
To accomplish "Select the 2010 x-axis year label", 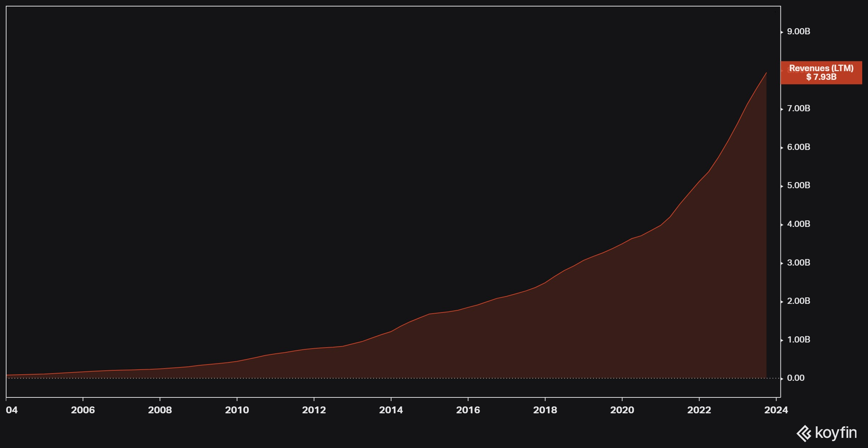I will (237, 410).
